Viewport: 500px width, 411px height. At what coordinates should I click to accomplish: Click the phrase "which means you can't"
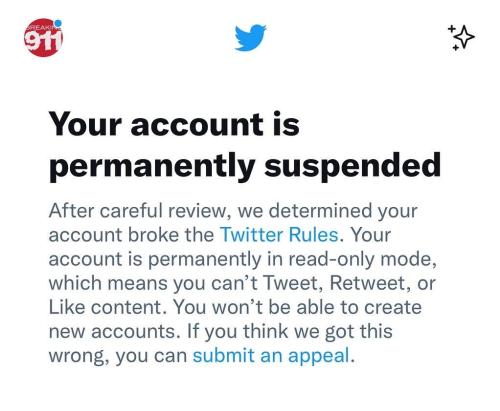pos(153,283)
